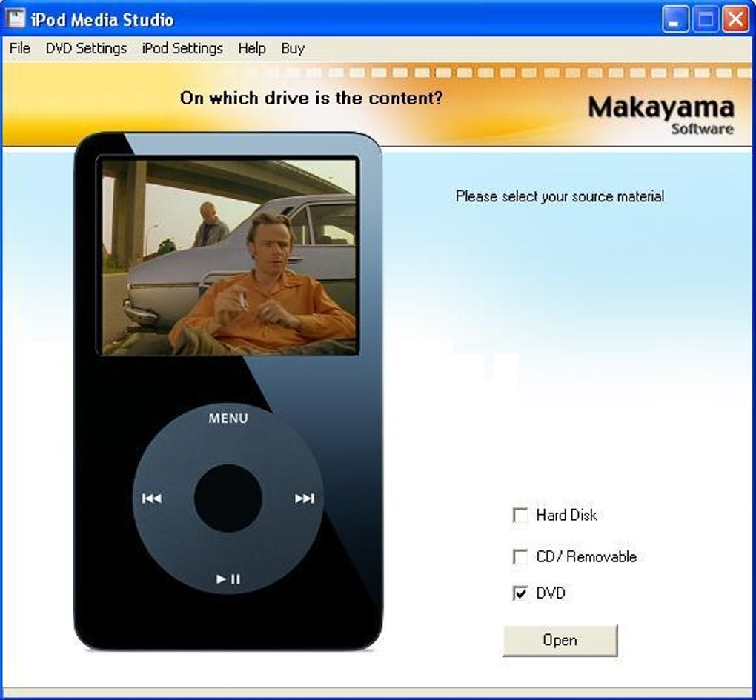
Task: Check the Hard Disk checkbox
Action: click(x=520, y=516)
